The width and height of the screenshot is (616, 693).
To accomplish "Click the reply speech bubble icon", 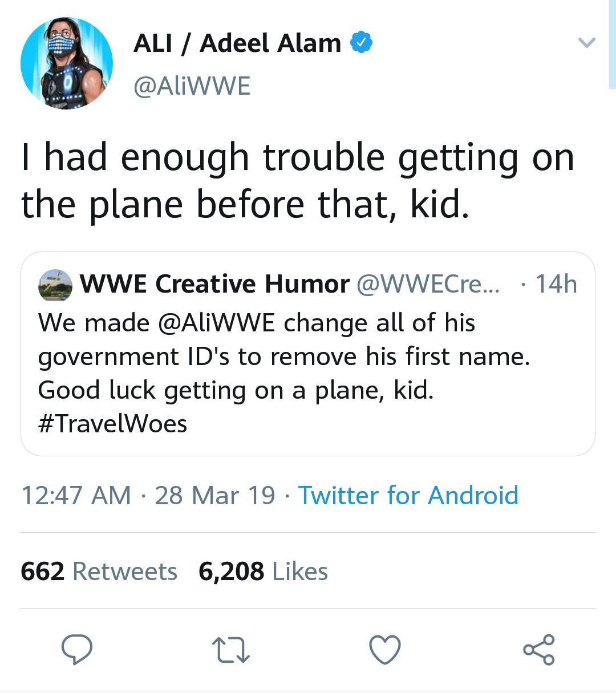I will tap(77, 650).
